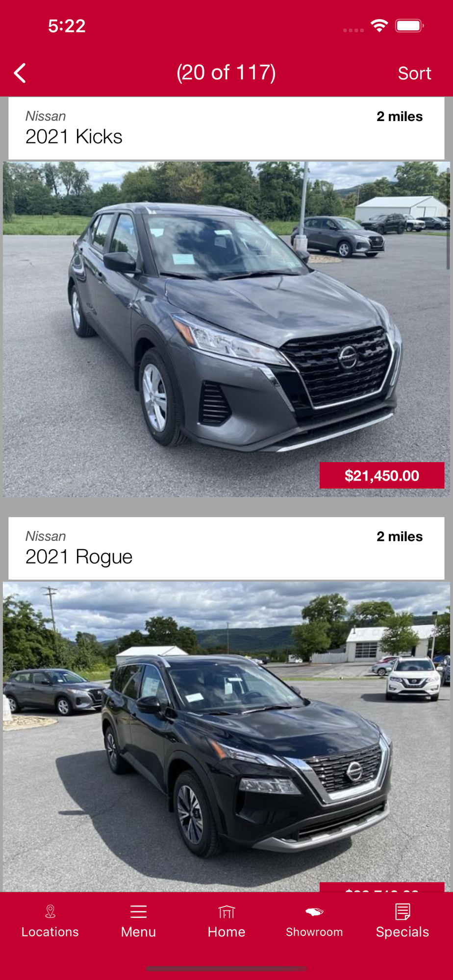Select the Locations tab label

pos(50,932)
